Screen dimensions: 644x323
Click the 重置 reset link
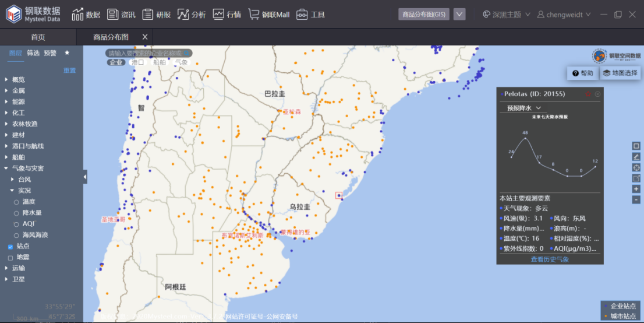(69, 71)
